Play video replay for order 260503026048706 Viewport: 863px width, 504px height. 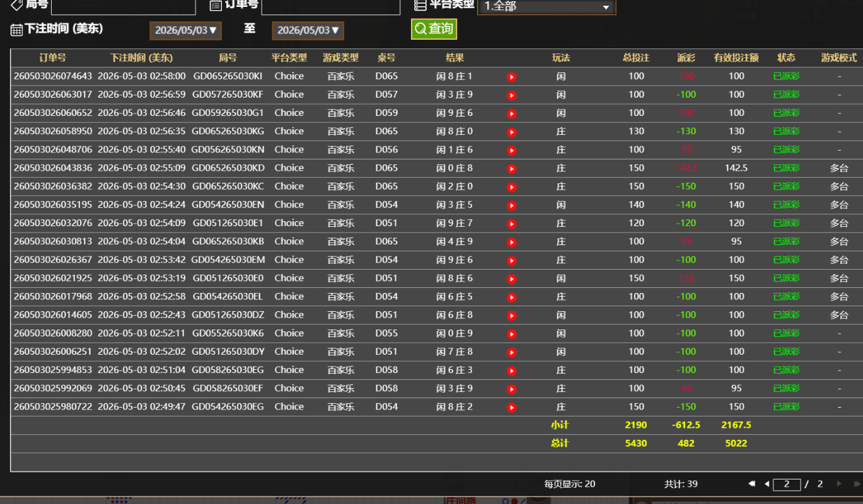[x=511, y=150]
